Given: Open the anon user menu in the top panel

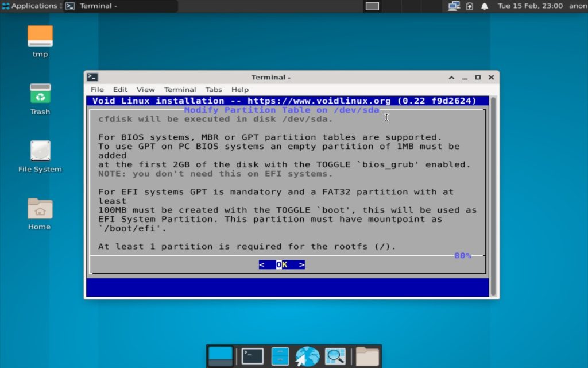Looking at the screenshot, I should click(578, 6).
